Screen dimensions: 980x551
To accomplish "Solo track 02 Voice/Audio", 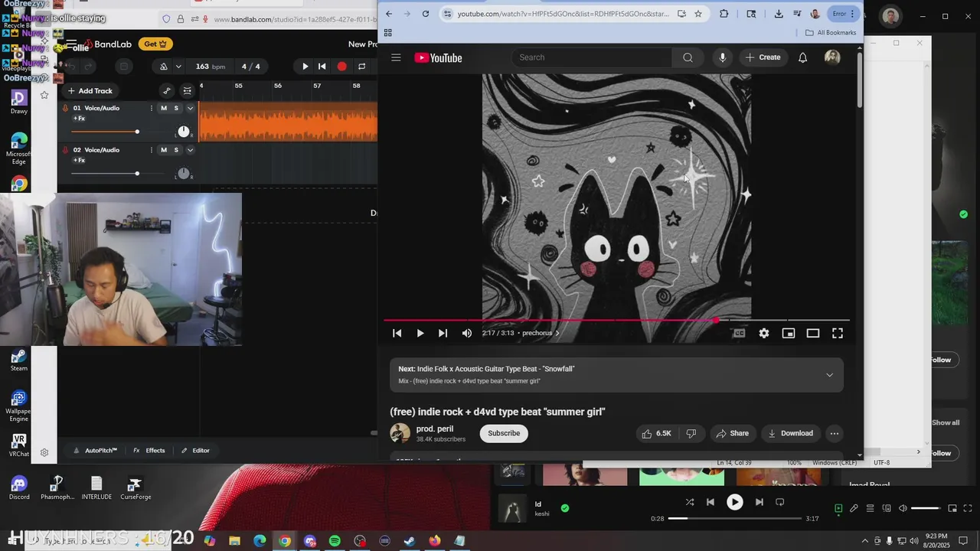I will (x=175, y=150).
